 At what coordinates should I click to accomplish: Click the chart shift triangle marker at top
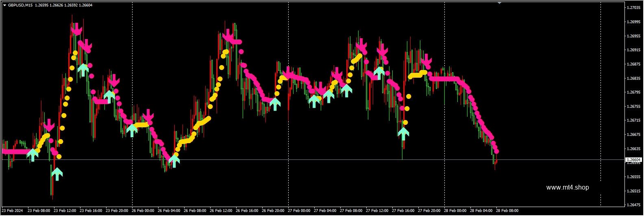click(499, 3)
